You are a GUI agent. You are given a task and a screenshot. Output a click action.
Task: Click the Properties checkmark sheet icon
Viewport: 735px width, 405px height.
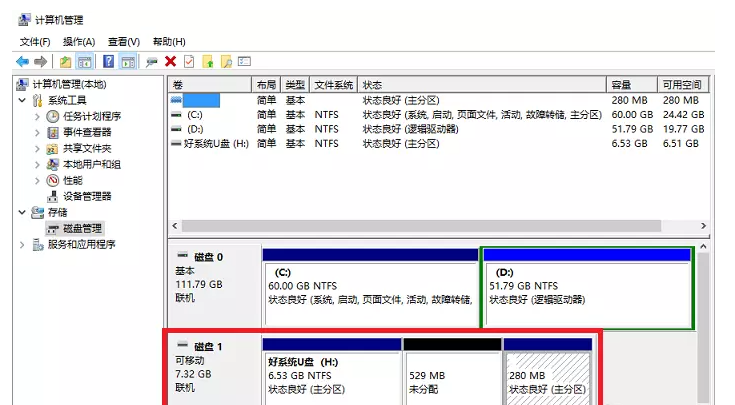[x=189, y=61]
